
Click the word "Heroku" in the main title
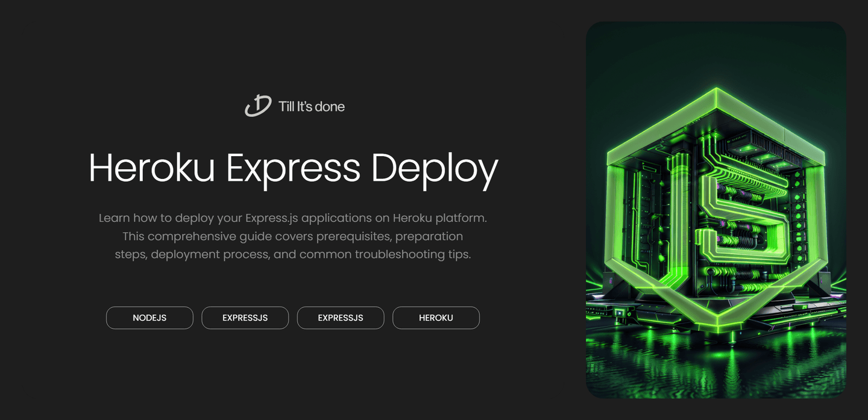pos(151,168)
